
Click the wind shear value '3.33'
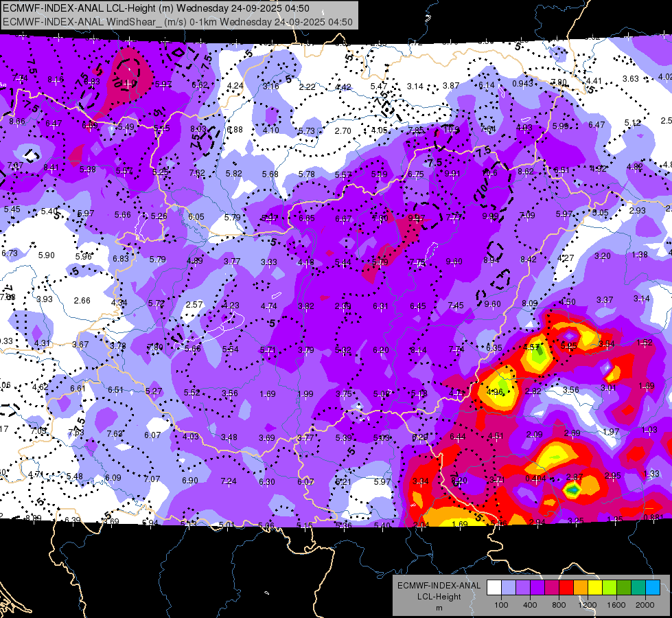[268, 262]
